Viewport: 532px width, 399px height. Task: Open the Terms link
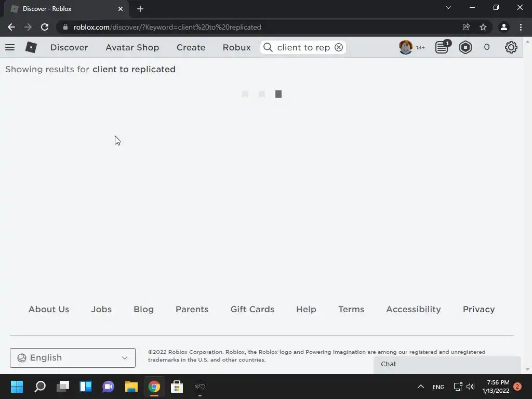(351, 309)
